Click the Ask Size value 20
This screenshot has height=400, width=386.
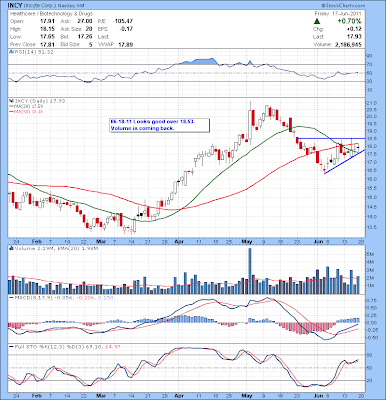click(x=89, y=29)
